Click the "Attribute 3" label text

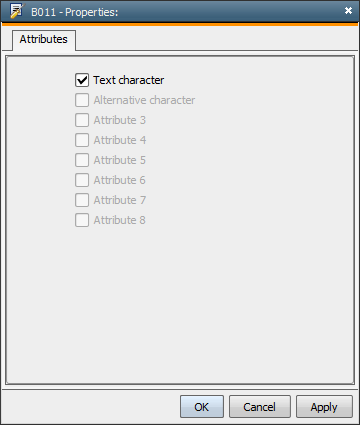coord(120,120)
